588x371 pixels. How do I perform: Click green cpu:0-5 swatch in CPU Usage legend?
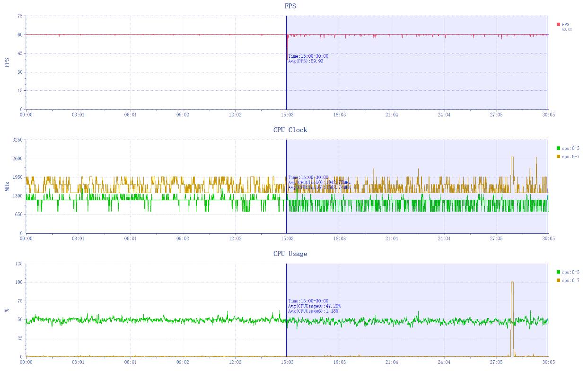click(x=559, y=272)
